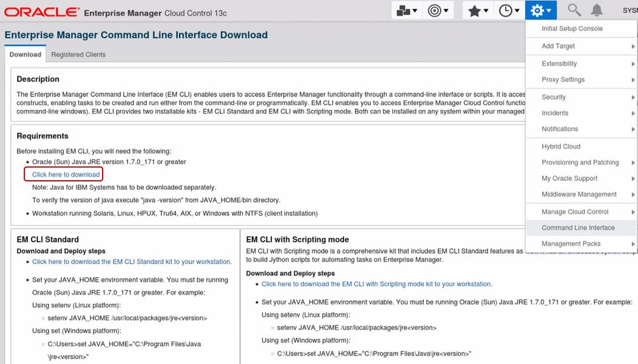Viewport: 638px width, 364px height.
Task: Open the Targets bullseye menu
Action: pos(438,10)
